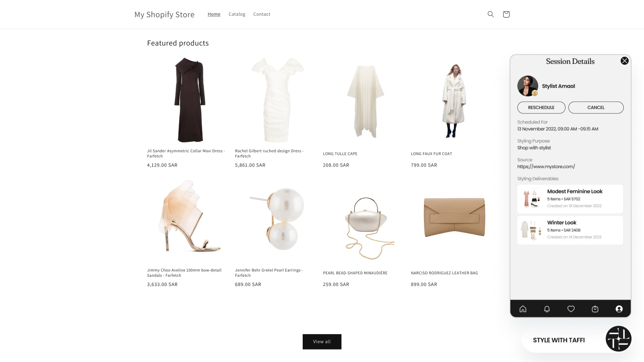Click the Source label

[524, 160]
